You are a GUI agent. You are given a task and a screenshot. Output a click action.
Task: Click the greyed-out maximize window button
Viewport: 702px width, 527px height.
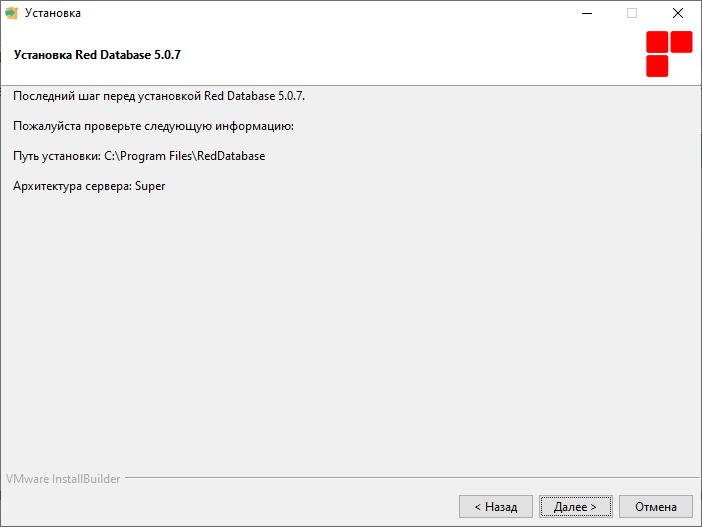click(632, 13)
